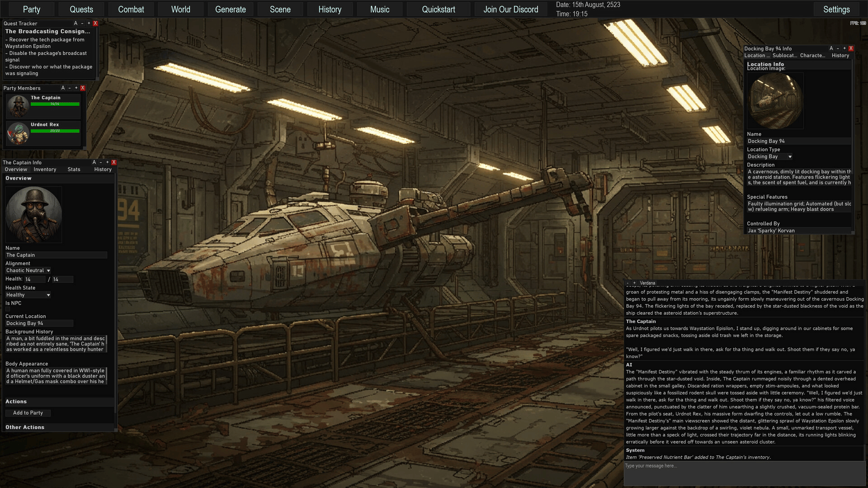This screenshot has height=488, width=868.
Task: Click the Docking Bay 94 location thumbnail
Action: pyautogui.click(x=775, y=101)
